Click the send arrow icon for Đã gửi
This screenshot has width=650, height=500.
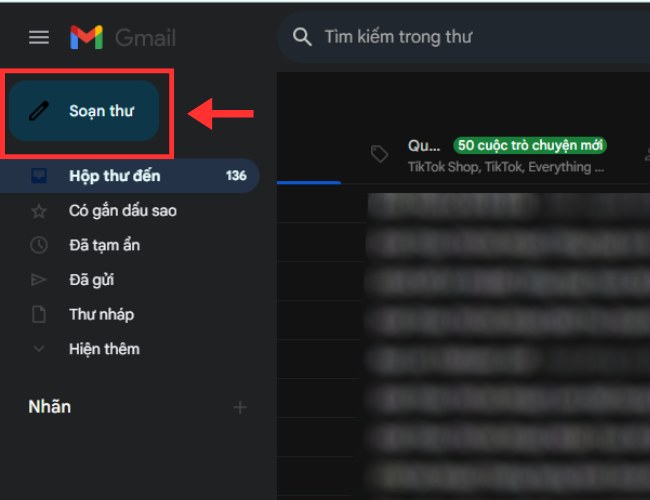tap(39, 280)
